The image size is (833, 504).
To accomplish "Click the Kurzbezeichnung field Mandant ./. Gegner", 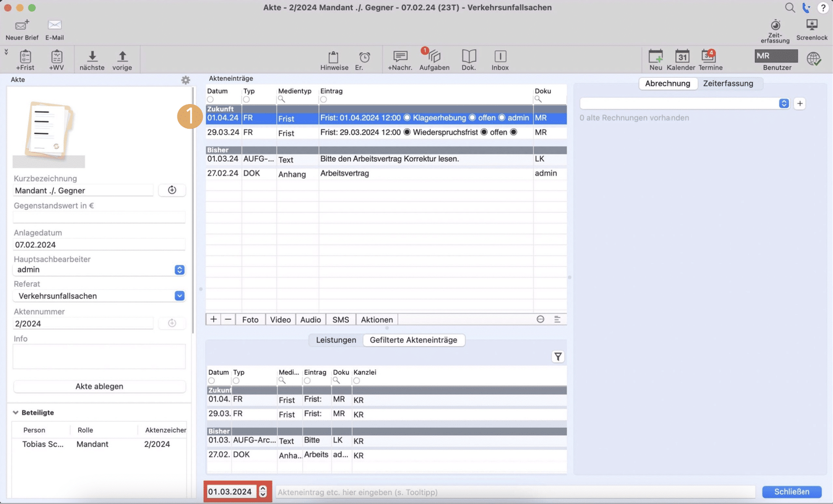I will pyautogui.click(x=83, y=190).
